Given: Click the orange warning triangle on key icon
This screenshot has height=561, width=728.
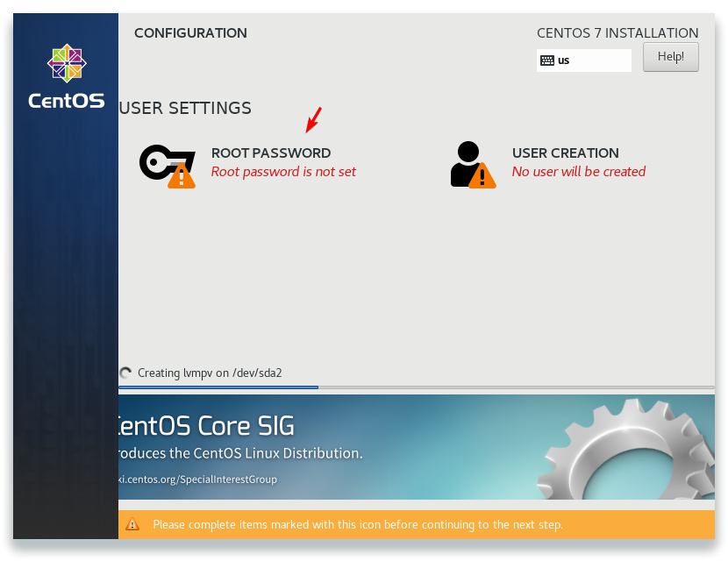Looking at the screenshot, I should coord(181,175).
